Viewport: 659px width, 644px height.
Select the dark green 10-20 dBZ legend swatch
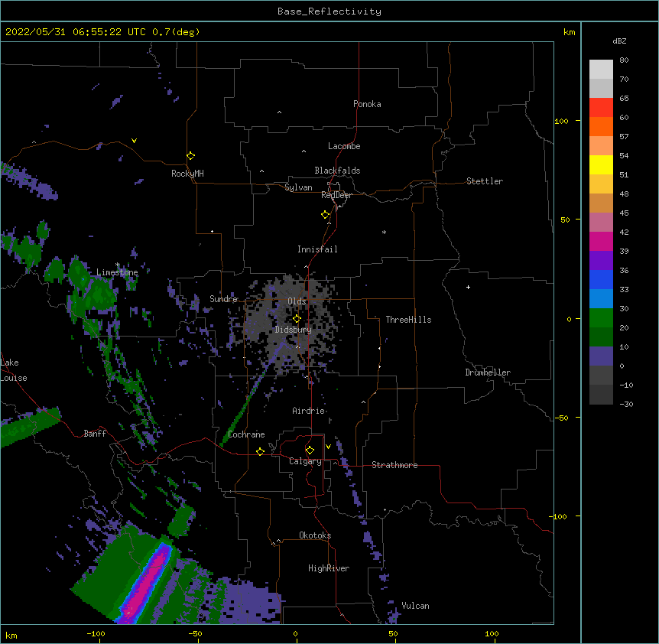click(x=601, y=337)
